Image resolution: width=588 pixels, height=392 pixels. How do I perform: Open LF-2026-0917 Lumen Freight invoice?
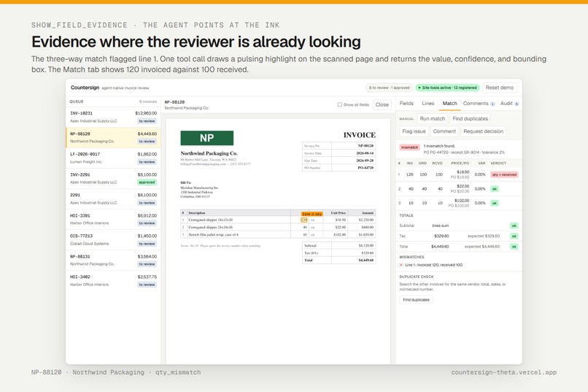coord(113,158)
